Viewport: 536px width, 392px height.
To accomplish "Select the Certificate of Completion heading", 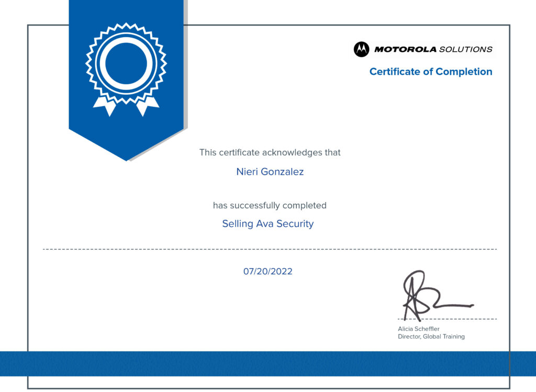I will click(x=430, y=72).
